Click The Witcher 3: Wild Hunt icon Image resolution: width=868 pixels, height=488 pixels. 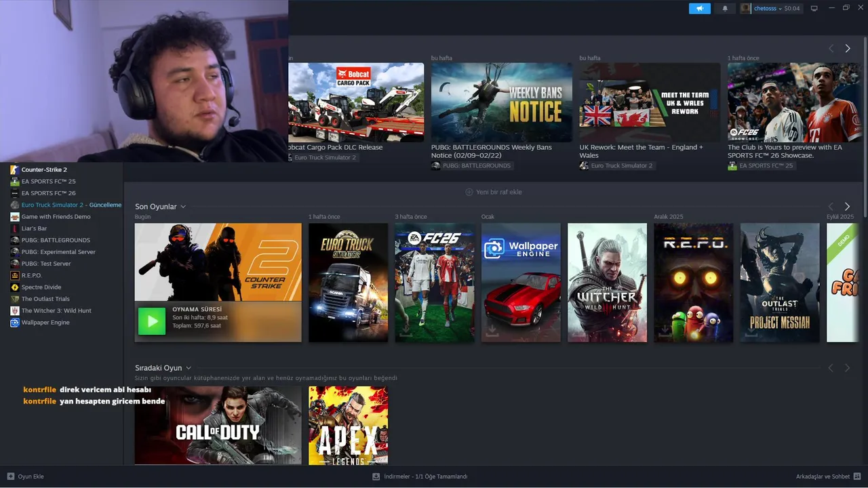tap(15, 310)
